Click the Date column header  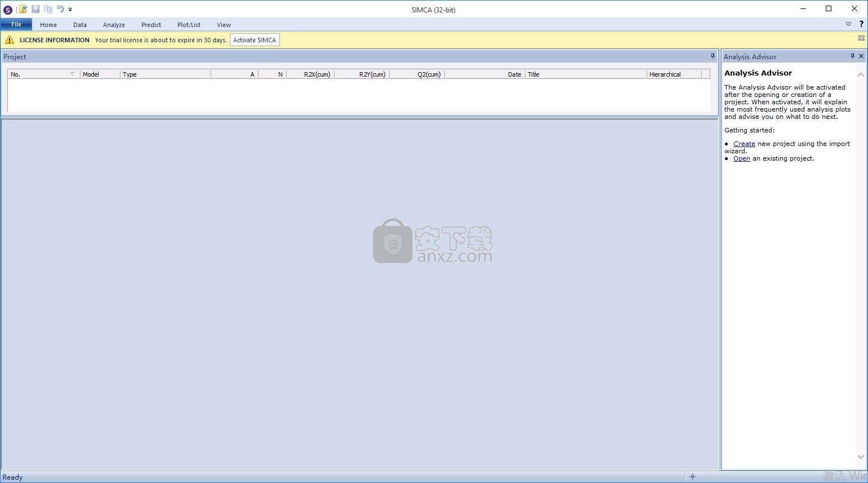coord(485,74)
